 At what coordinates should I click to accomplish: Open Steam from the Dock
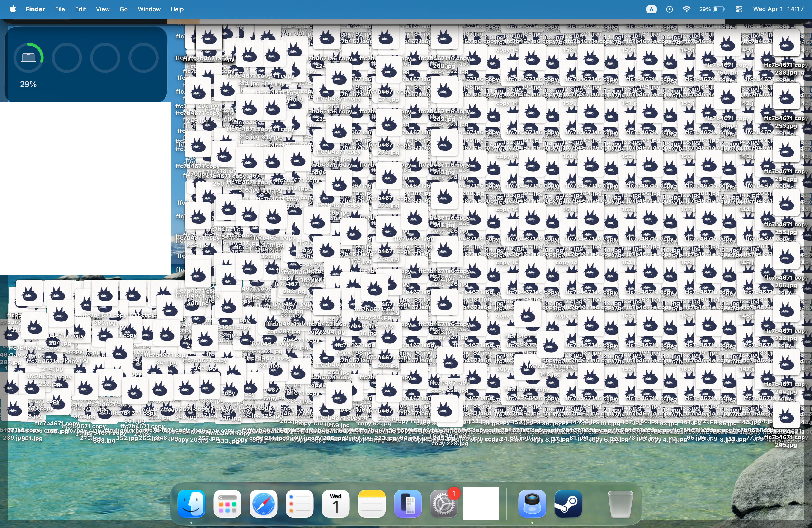point(568,504)
